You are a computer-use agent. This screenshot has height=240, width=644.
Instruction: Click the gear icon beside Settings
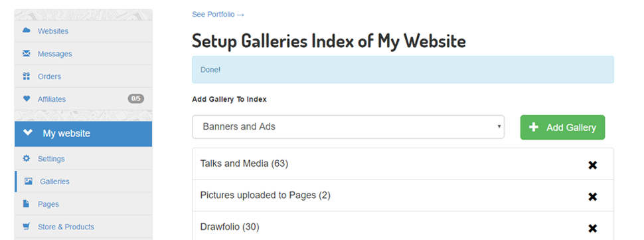(27, 158)
